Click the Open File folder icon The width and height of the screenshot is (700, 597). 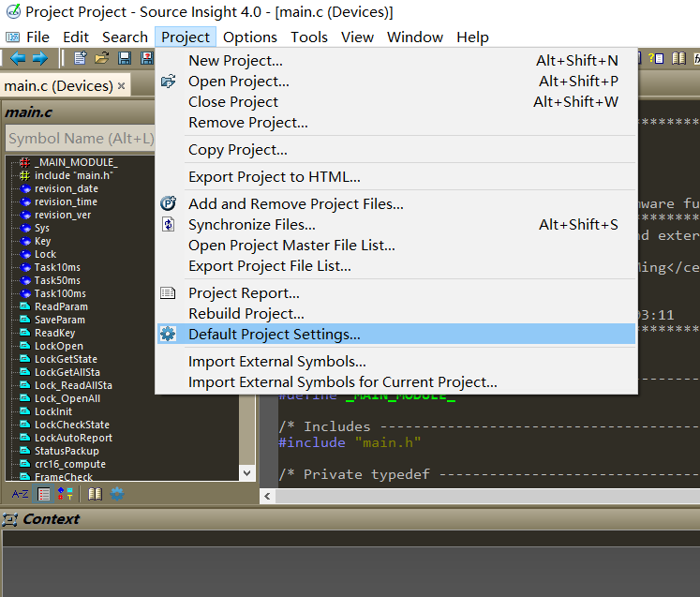tap(102, 58)
